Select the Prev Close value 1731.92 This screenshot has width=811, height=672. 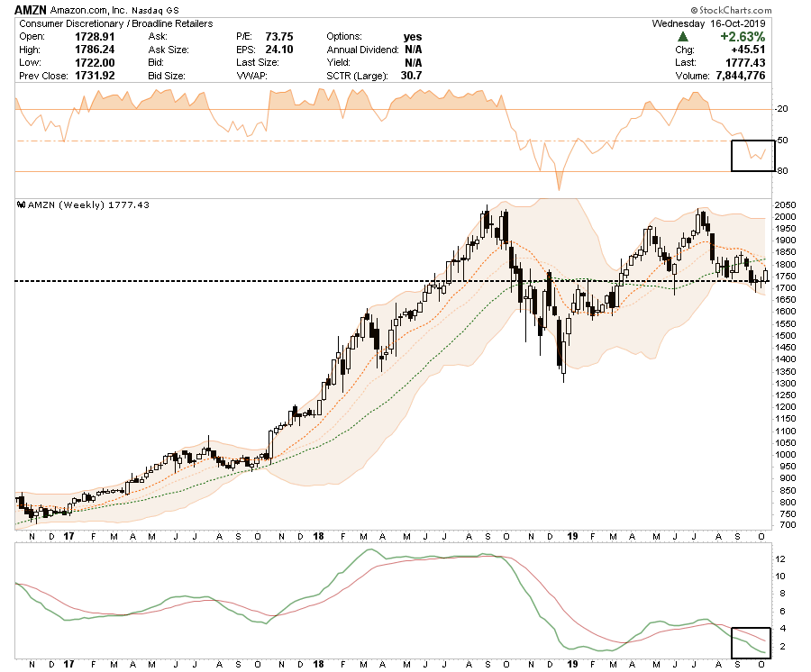[95, 76]
